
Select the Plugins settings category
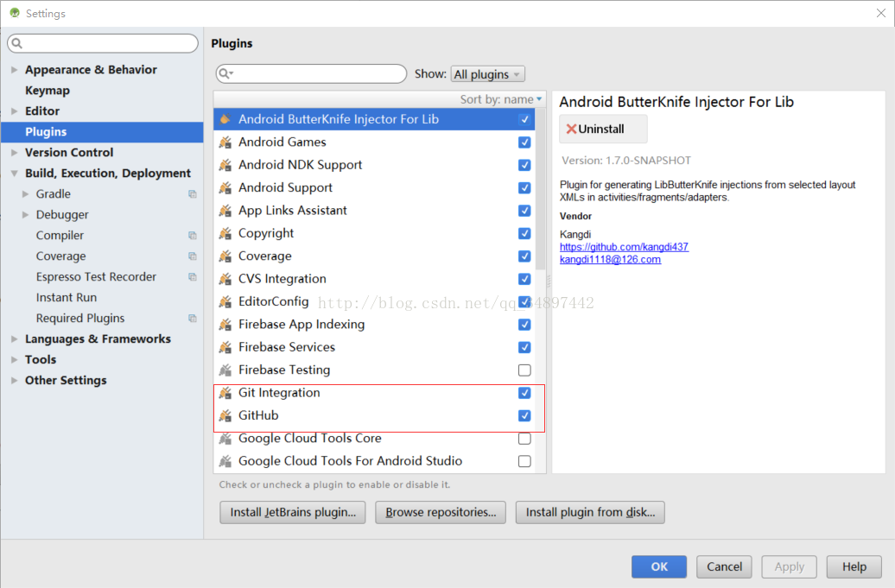[102, 132]
